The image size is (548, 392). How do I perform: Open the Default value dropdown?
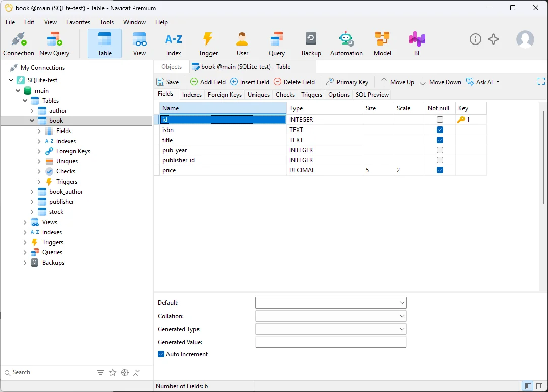coord(402,303)
